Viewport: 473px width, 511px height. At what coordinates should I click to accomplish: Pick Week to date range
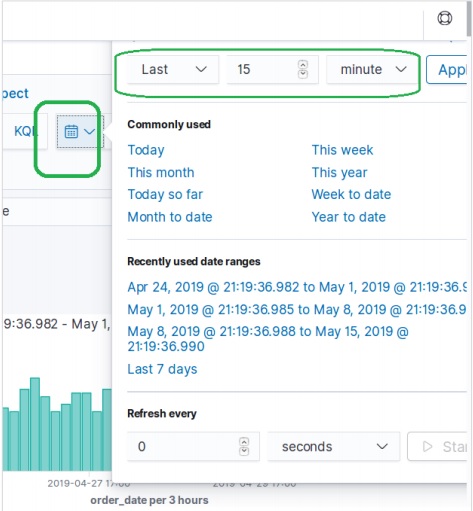(351, 194)
